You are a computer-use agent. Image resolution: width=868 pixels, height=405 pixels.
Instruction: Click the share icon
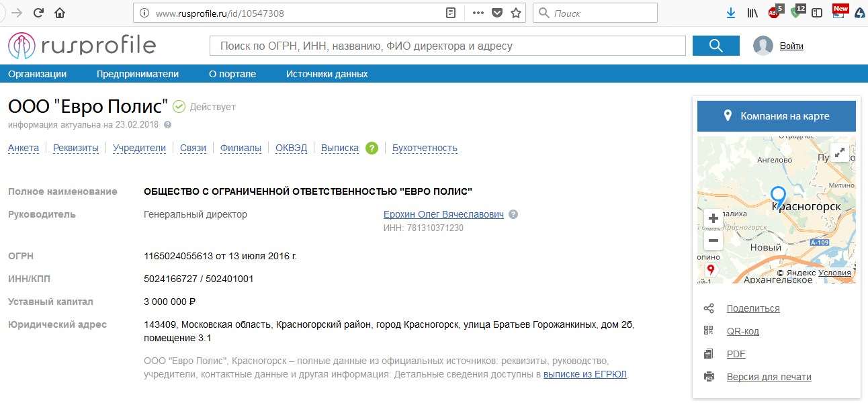pyautogui.click(x=708, y=308)
